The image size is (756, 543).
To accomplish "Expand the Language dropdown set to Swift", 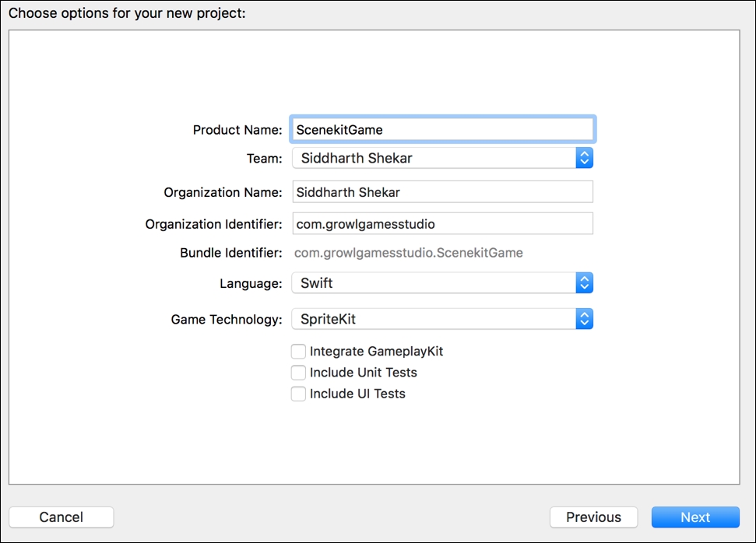I will tap(433, 283).
